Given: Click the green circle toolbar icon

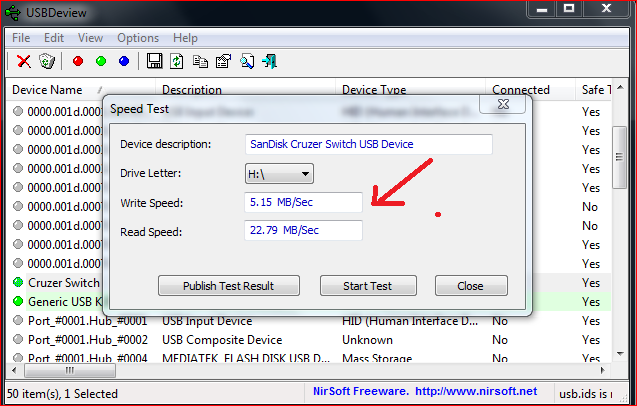Looking at the screenshot, I should [101, 61].
